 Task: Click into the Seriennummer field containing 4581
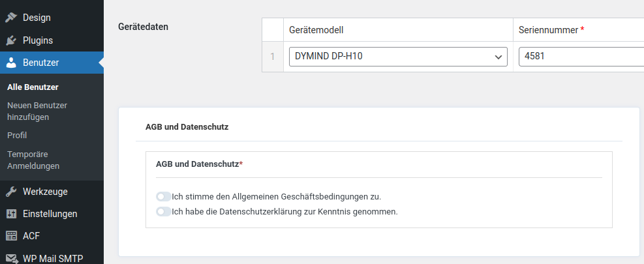tap(581, 57)
